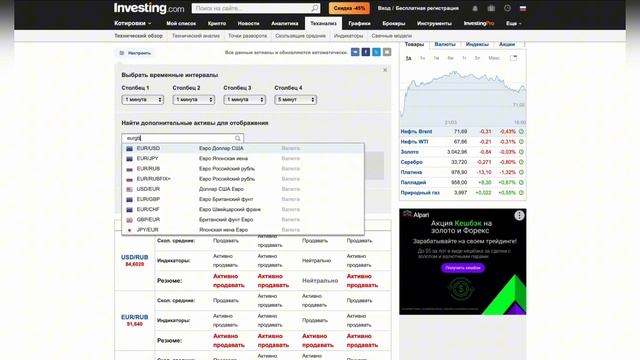Viewport: 640px width, 360px height.
Task: Open the Аналитика menu item
Action: click(284, 23)
